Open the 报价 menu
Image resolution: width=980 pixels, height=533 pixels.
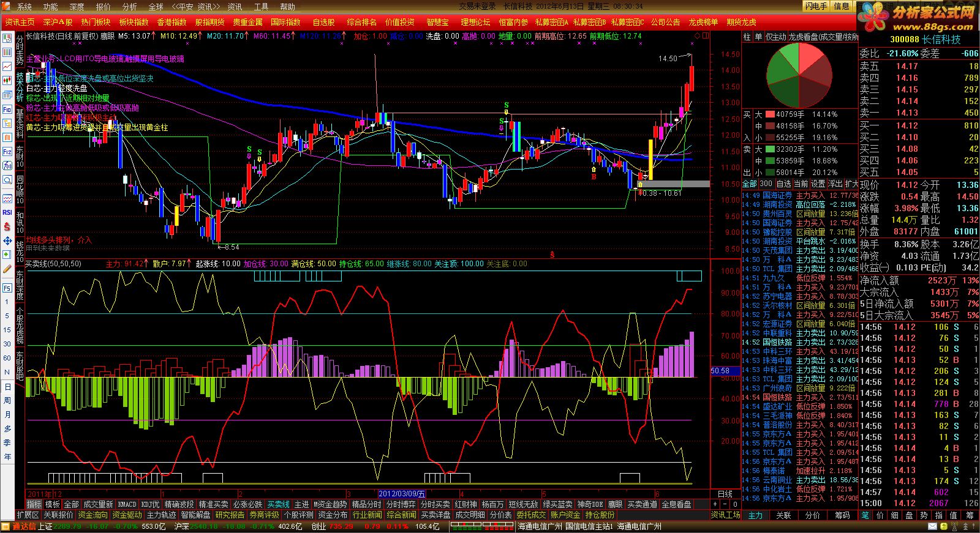(x=104, y=7)
